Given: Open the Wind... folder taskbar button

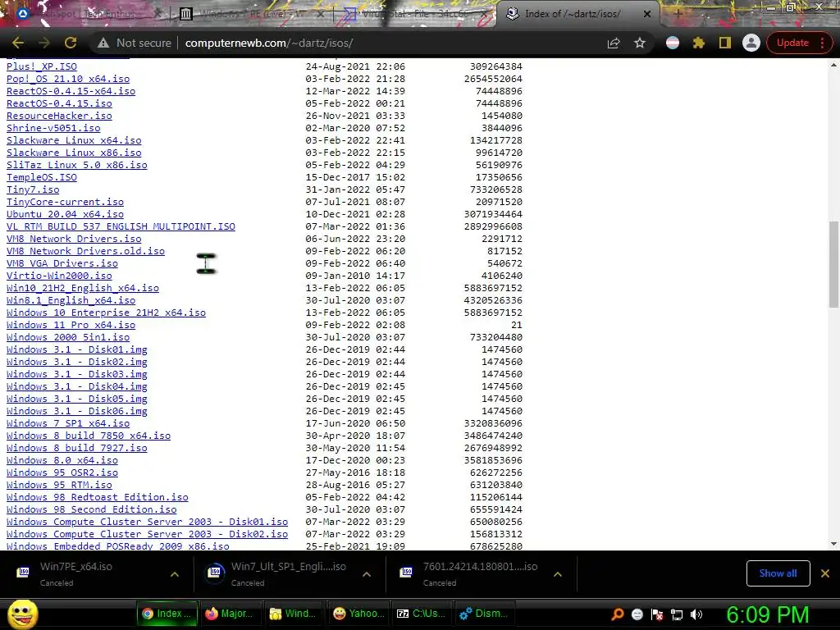Looking at the screenshot, I should point(293,614).
